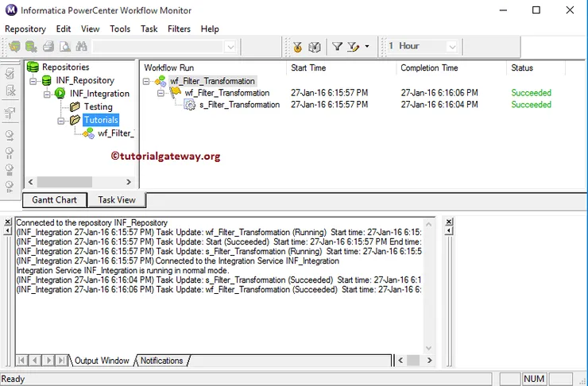Collapse the wf_Filter_Transformation workflow run root
The width and height of the screenshot is (588, 386).
[147, 81]
